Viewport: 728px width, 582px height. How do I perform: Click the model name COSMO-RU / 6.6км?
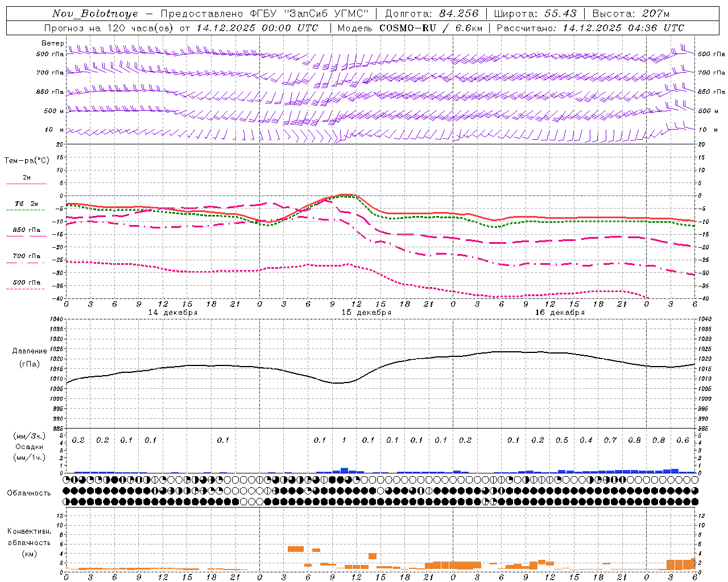click(431, 28)
